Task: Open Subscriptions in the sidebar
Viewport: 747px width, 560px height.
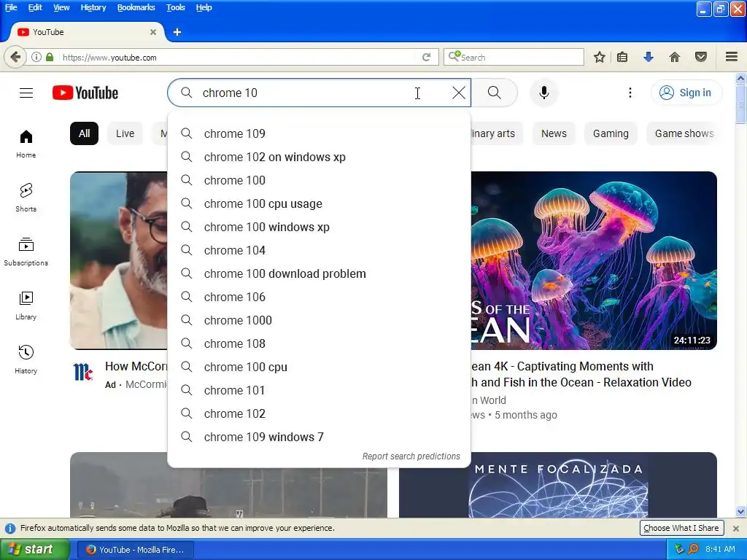Action: 26,252
